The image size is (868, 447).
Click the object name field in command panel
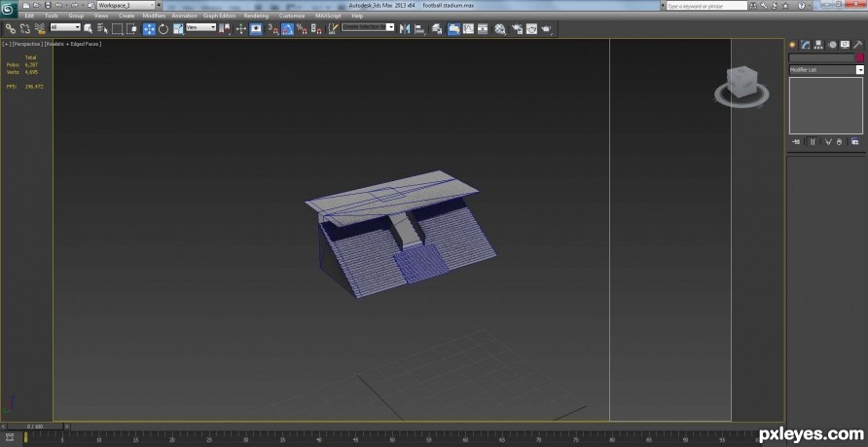(x=821, y=57)
